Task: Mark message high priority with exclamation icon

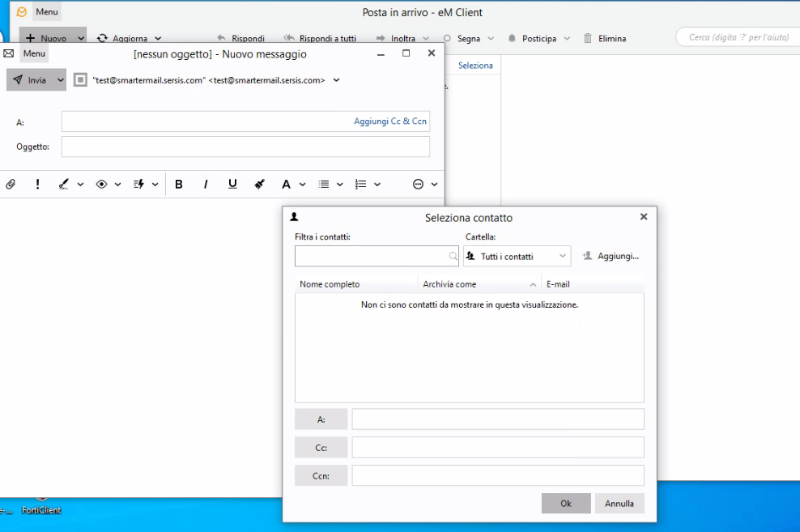Action: coord(37,185)
